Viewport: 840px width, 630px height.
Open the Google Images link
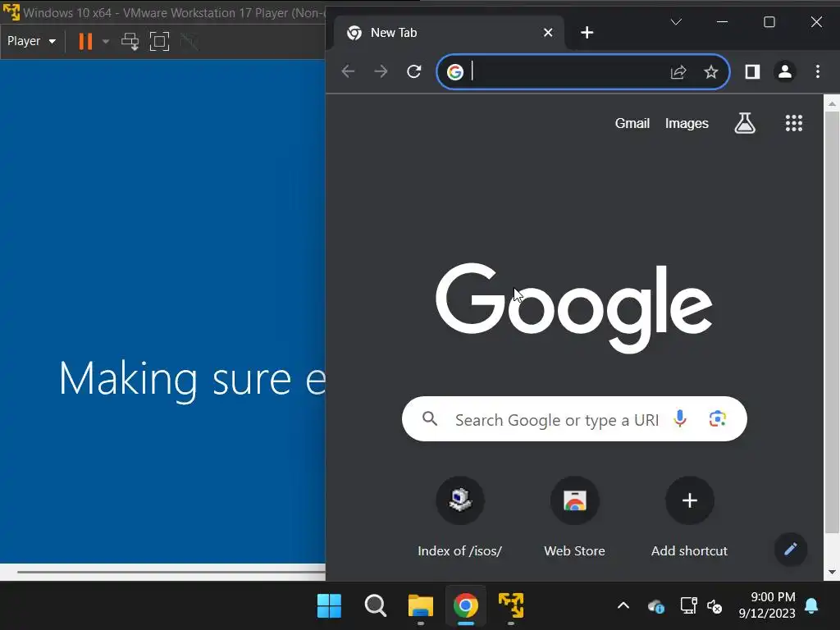click(x=687, y=123)
